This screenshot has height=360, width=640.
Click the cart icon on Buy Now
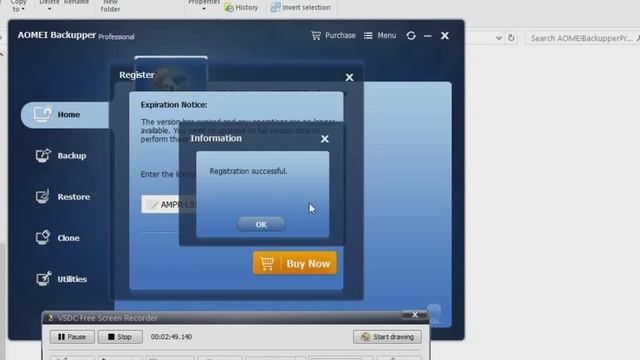267,263
